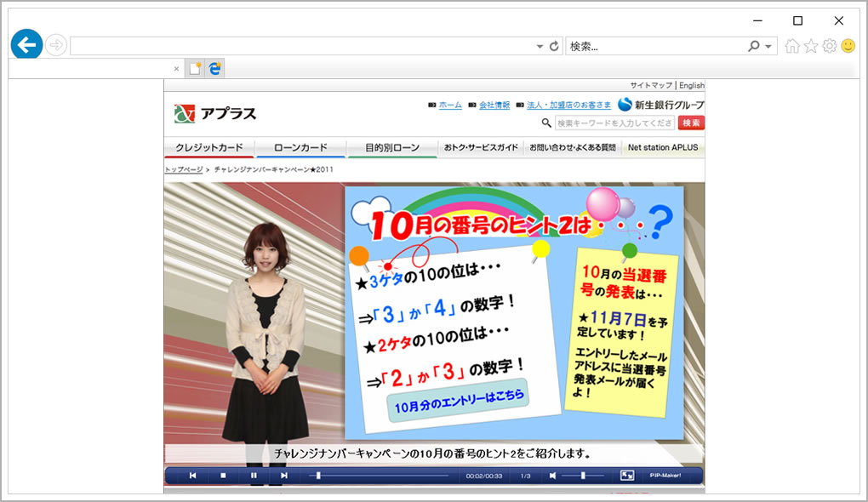
Task: Click the browser forward arrow button
Action: click(x=56, y=45)
